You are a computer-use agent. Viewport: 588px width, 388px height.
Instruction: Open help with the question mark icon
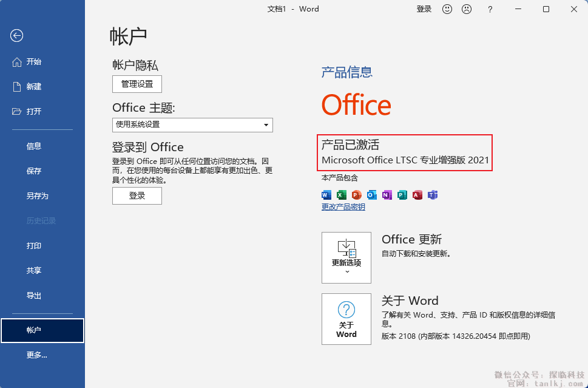tap(490, 10)
